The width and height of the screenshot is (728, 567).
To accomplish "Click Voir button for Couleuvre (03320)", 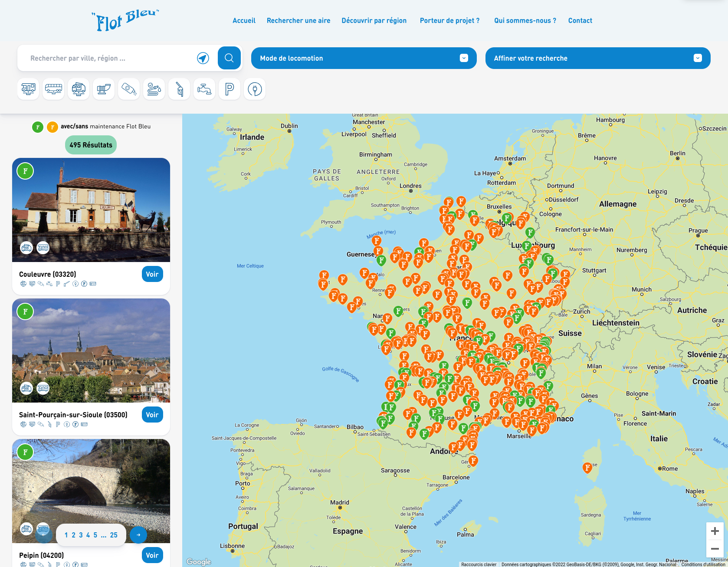I will click(152, 274).
